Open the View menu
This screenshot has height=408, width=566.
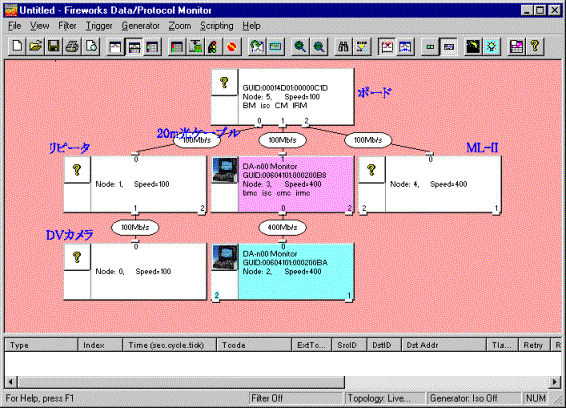pos(39,26)
